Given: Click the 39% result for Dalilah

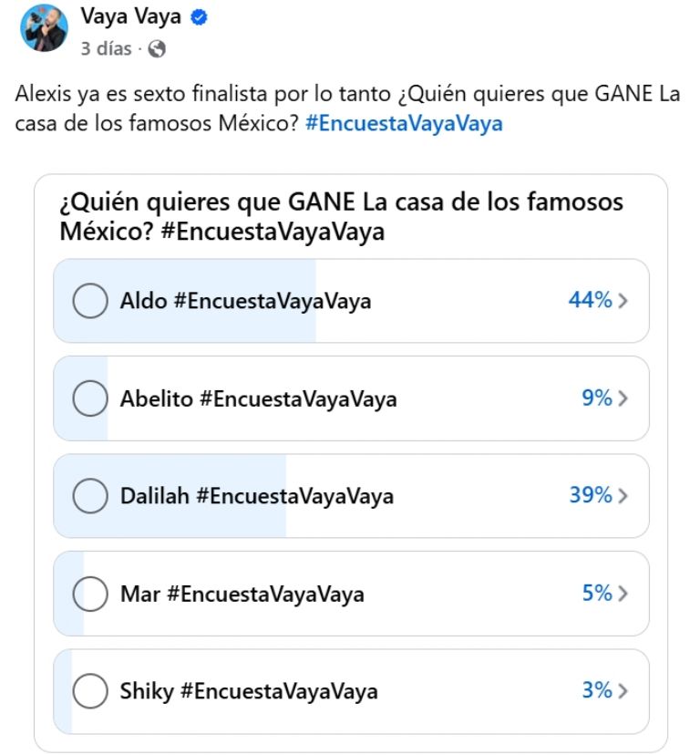Looking at the screenshot, I should tap(590, 495).
